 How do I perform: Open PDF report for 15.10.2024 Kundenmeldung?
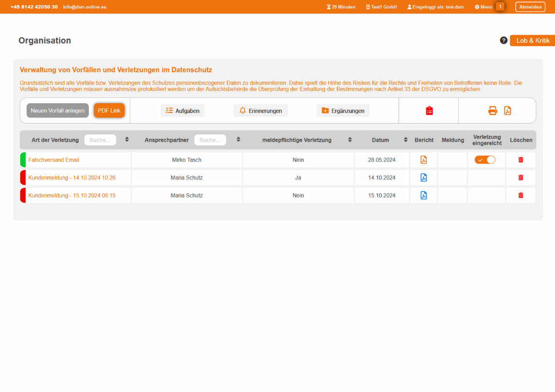[x=423, y=196]
